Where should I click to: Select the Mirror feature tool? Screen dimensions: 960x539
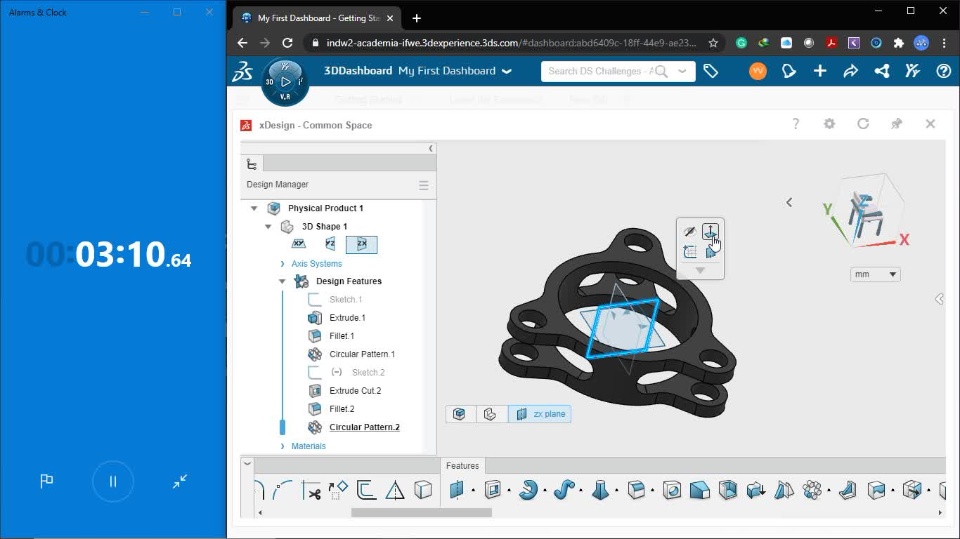coord(784,490)
